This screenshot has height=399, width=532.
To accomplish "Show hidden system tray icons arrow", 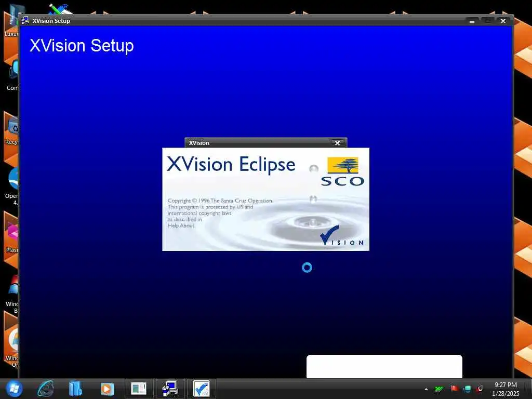I will [426, 389].
